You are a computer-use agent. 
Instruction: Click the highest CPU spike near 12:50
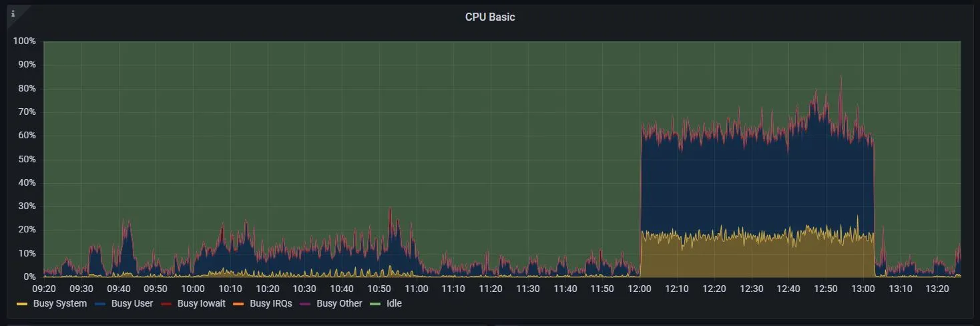pyautogui.click(x=840, y=77)
